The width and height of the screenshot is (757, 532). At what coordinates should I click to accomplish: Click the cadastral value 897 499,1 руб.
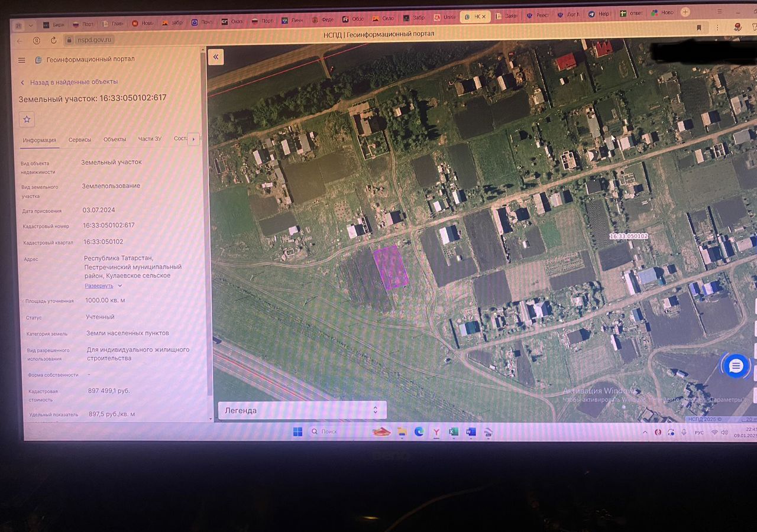click(109, 391)
